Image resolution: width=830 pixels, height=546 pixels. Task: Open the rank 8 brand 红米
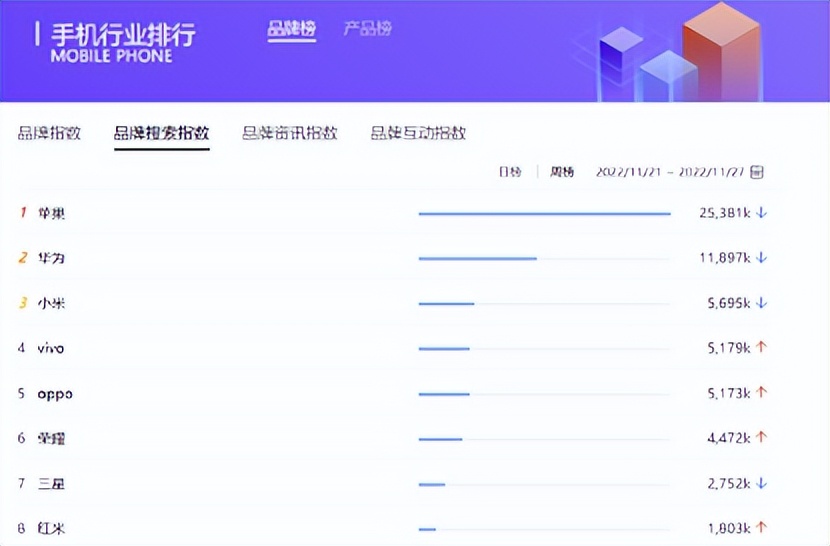pos(51,529)
